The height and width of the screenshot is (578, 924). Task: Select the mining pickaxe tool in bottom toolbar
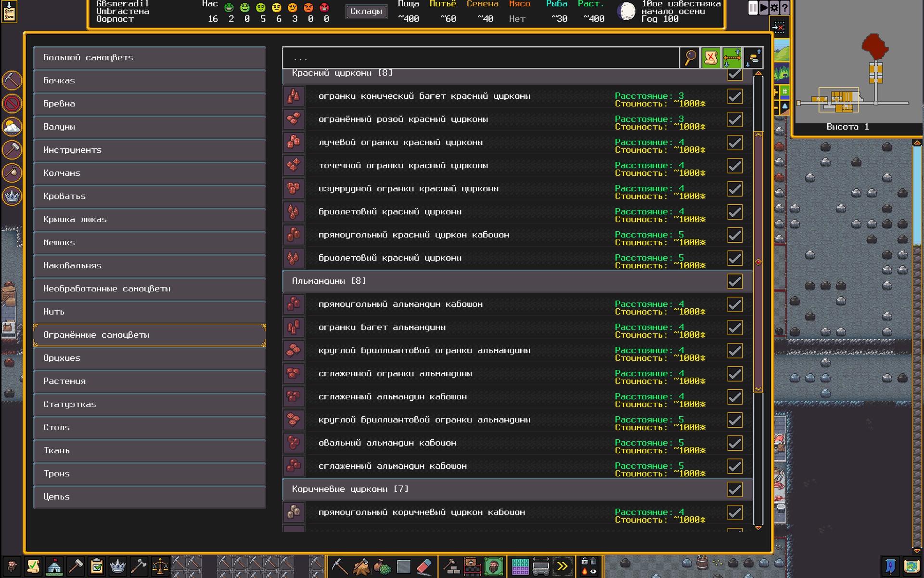point(339,566)
